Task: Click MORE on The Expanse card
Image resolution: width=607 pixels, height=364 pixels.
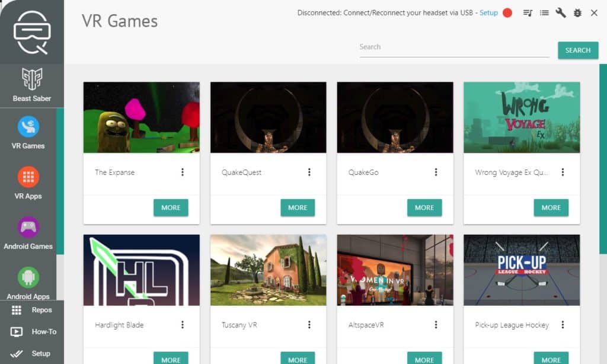Action: (171, 207)
